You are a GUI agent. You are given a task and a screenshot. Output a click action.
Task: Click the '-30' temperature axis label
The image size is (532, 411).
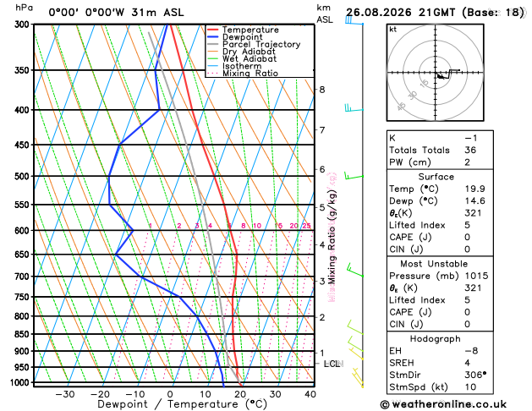click(65, 394)
